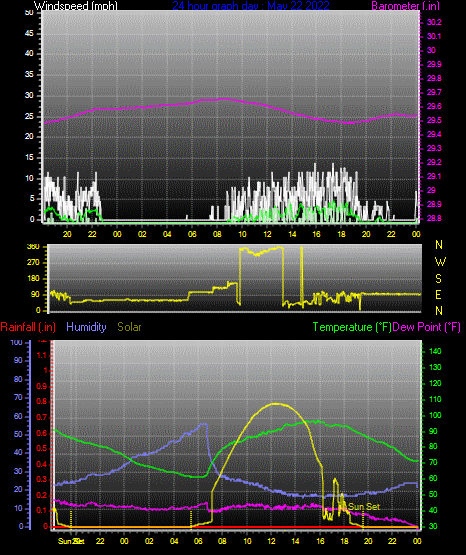Click the 29.7 barometer axis value
The height and width of the screenshot is (555, 466).
[x=434, y=92]
